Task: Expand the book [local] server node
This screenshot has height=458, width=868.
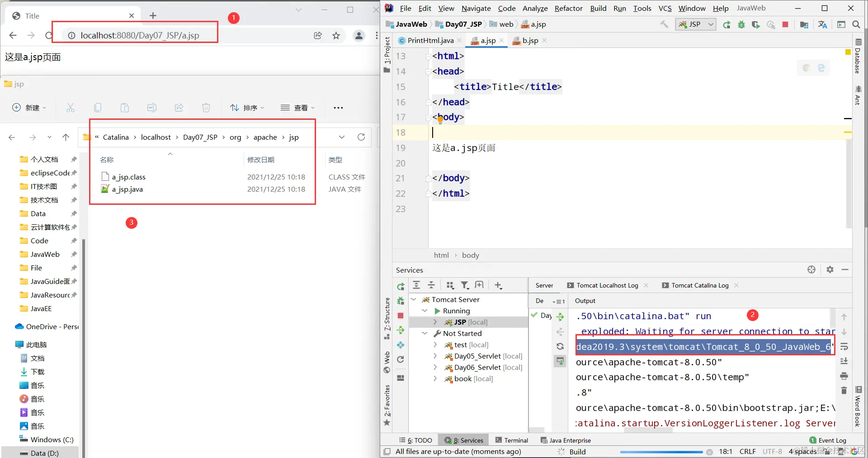Action: tap(435, 378)
